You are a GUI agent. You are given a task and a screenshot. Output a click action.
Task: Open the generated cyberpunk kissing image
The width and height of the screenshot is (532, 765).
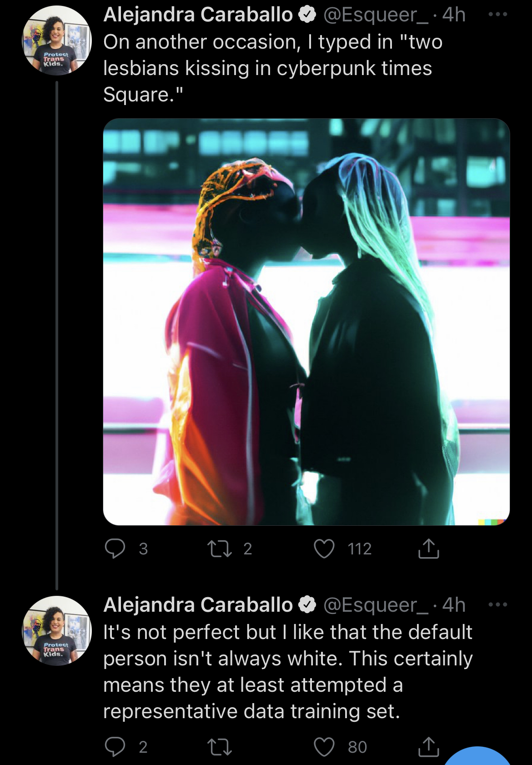(306, 322)
